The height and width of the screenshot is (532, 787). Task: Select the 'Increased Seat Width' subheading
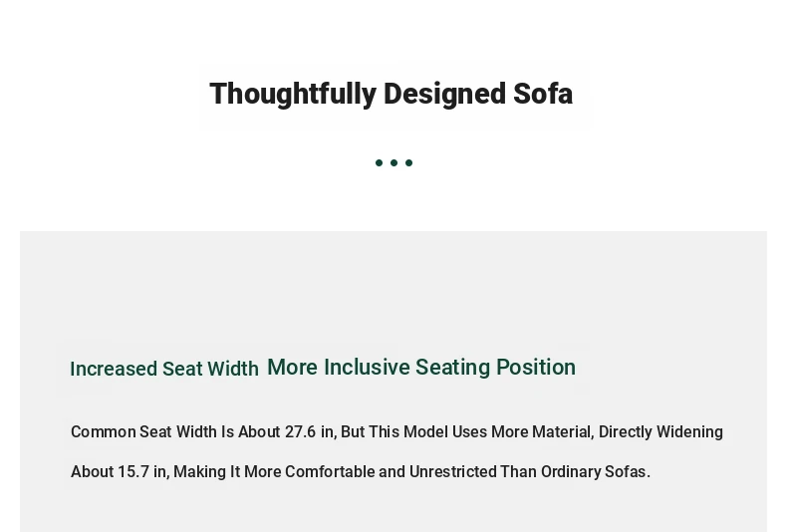(x=164, y=369)
